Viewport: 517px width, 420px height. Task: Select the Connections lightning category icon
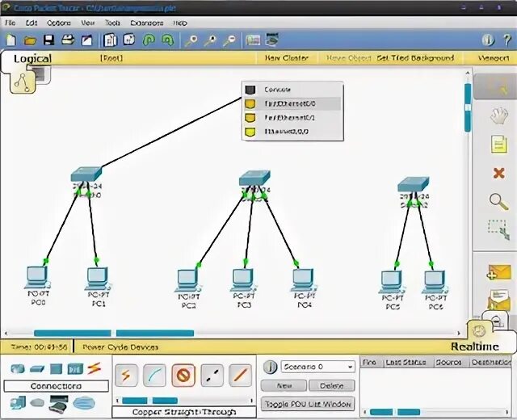(x=95, y=368)
